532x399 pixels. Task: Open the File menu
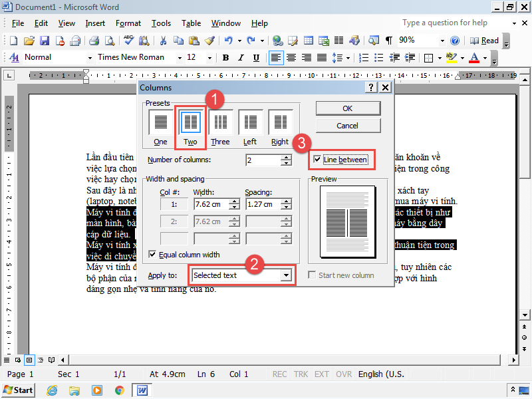(18, 23)
